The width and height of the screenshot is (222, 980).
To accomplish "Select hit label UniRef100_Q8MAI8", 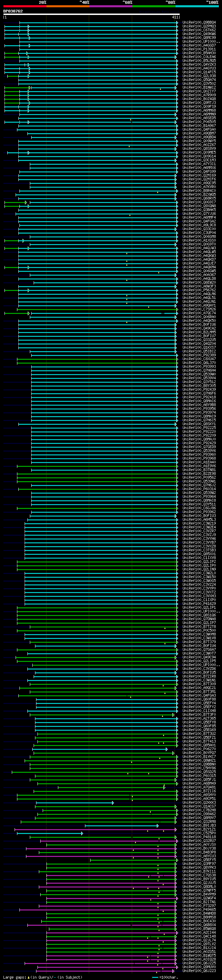I will (x=199, y=500).
